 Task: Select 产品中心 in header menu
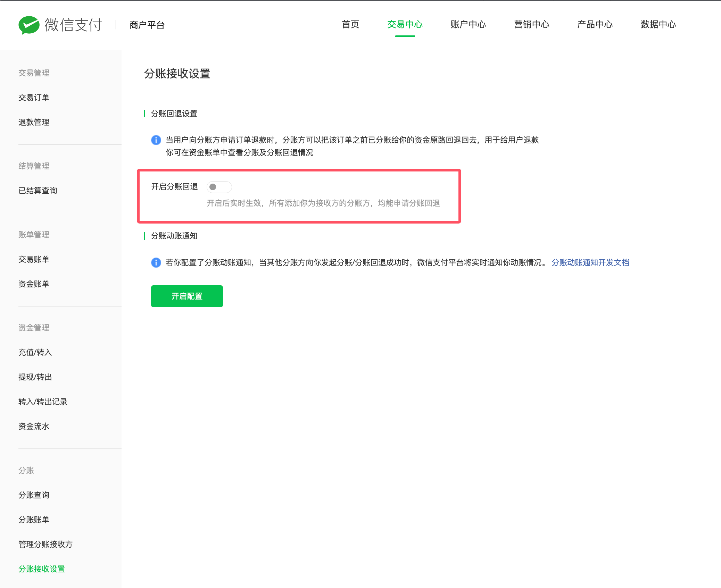pyautogui.click(x=595, y=24)
